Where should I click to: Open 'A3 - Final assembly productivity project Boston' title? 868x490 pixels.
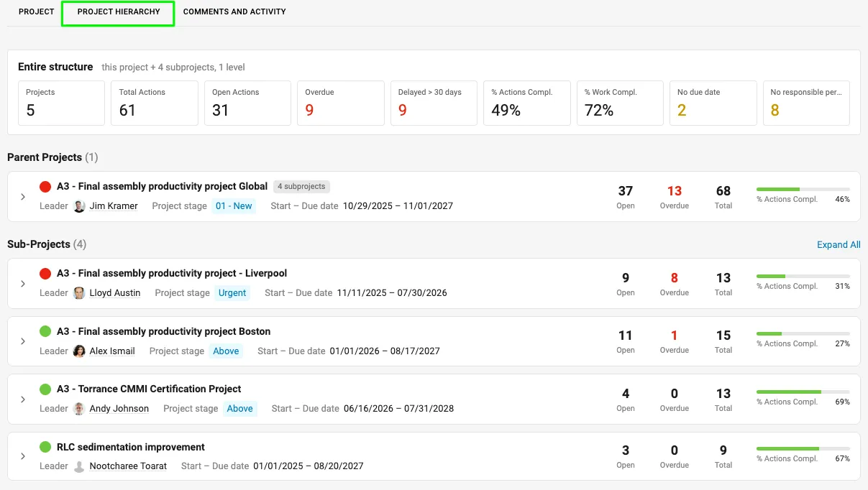point(164,332)
